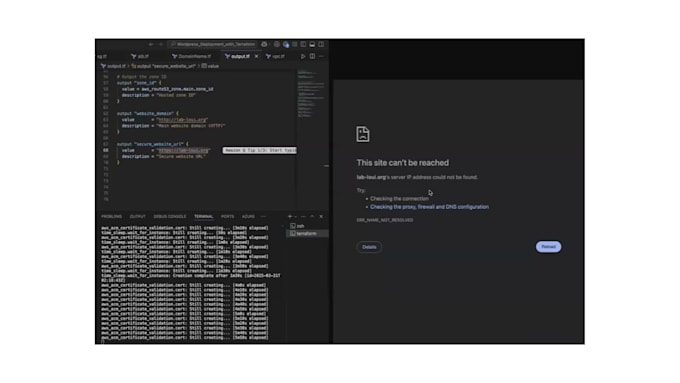Switch to the DEBUG CONSOLE panel tab
The image size is (680, 383).
coord(170,216)
